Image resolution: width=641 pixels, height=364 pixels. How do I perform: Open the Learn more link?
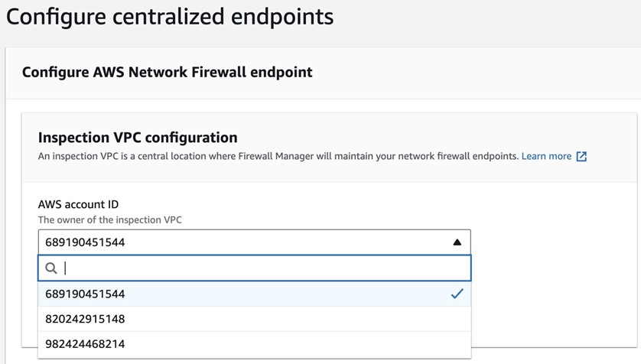coord(546,156)
